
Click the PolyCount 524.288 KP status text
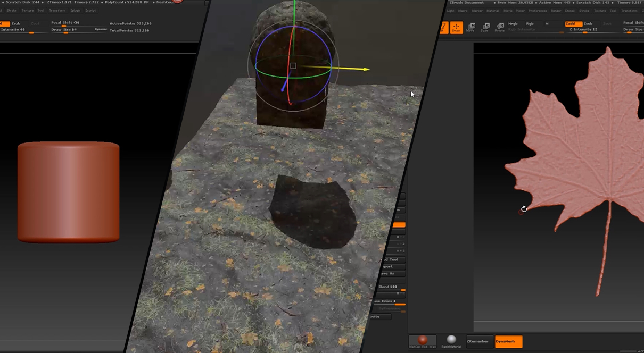click(x=127, y=2)
